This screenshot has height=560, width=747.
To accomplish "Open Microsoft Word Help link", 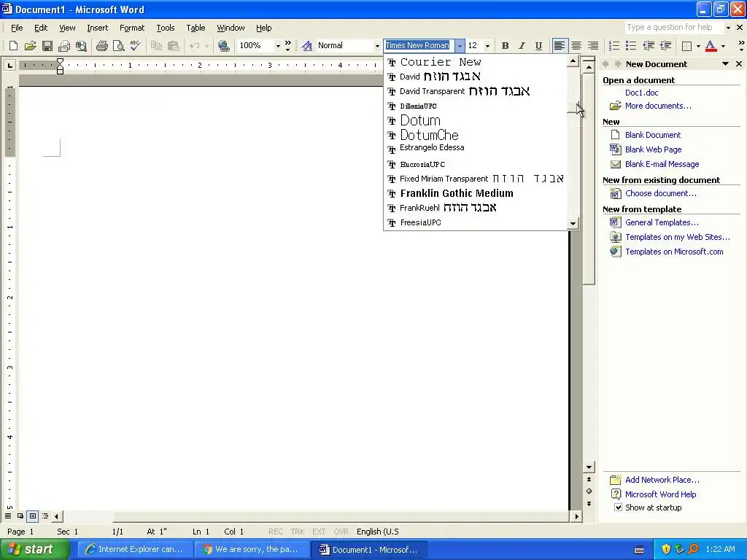I will point(660,494).
